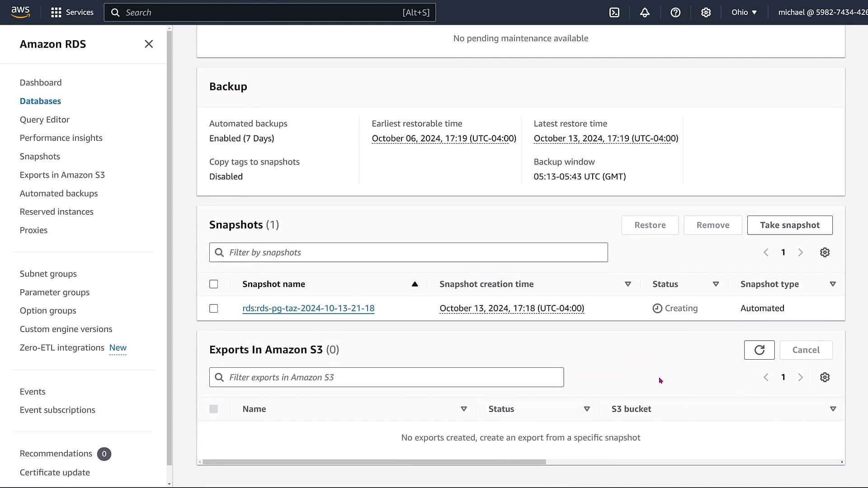Click the Take snapshot button
Image resolution: width=868 pixels, height=488 pixels.
789,225
